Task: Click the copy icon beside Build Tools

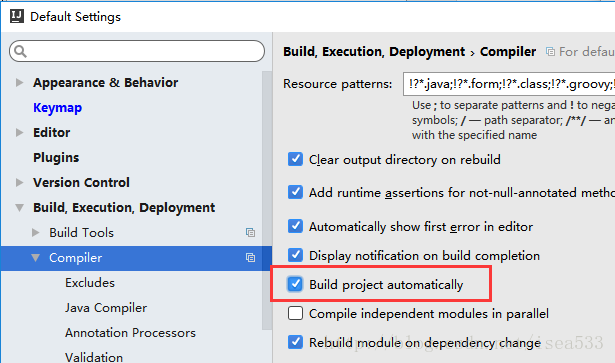Action: (250, 232)
